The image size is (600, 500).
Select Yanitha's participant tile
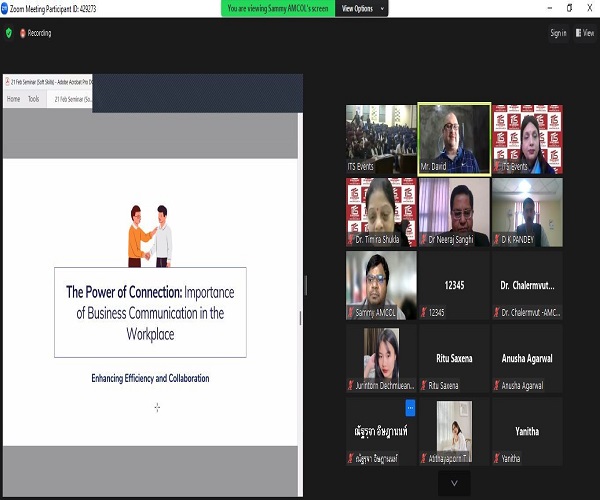tap(527, 431)
